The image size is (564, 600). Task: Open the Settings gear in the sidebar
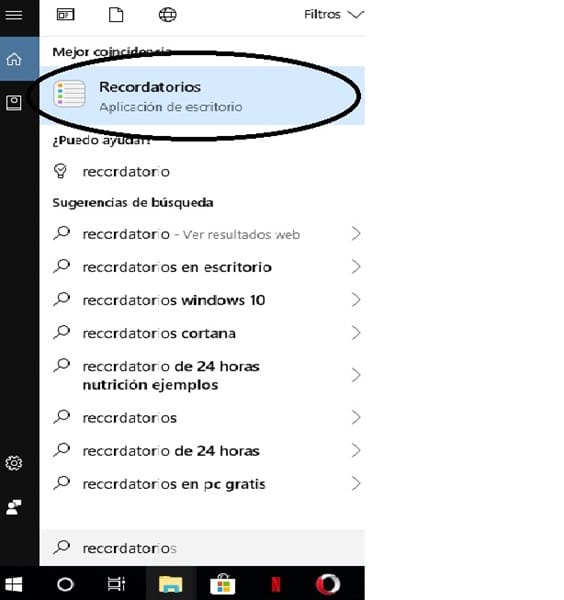coord(14,463)
